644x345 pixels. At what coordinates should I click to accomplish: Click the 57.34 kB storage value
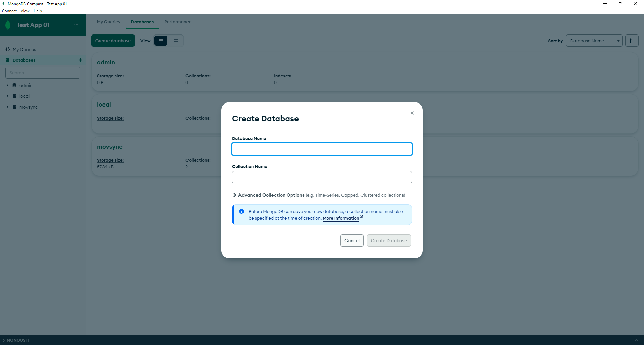(105, 167)
